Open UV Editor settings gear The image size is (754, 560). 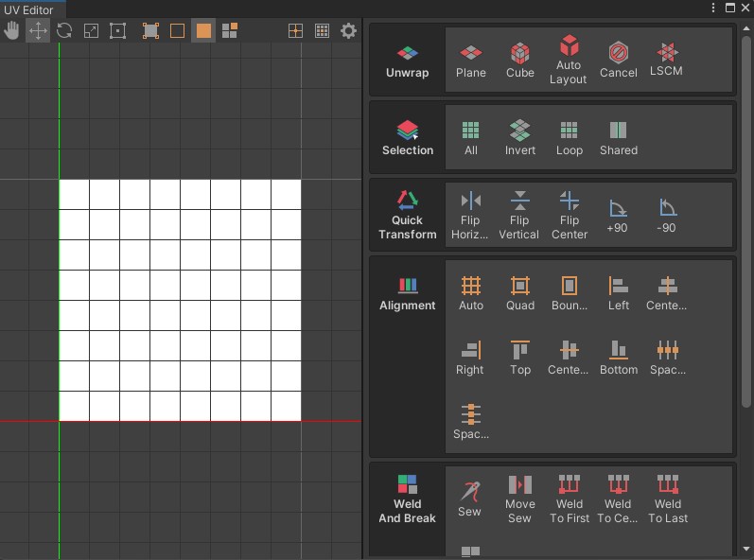pyautogui.click(x=348, y=31)
